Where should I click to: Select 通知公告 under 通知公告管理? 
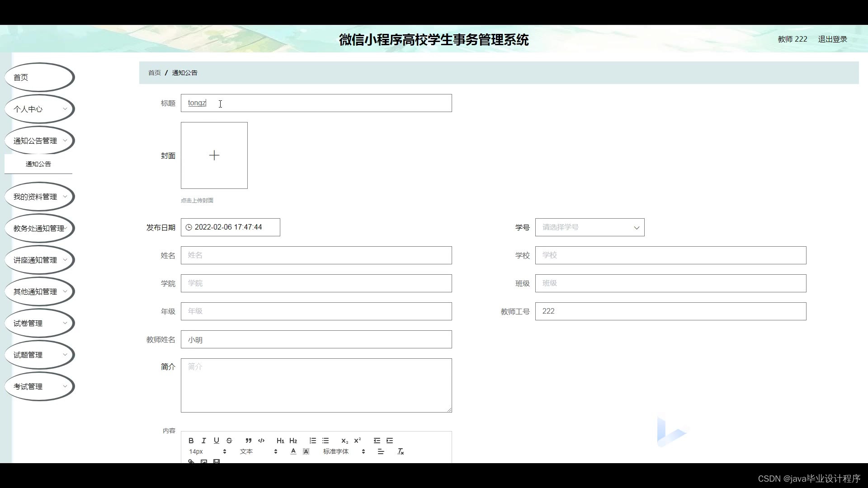[x=38, y=164]
